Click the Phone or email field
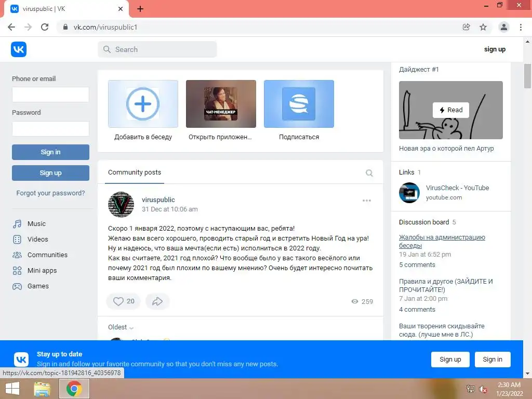This screenshot has width=532, height=399. [50, 95]
